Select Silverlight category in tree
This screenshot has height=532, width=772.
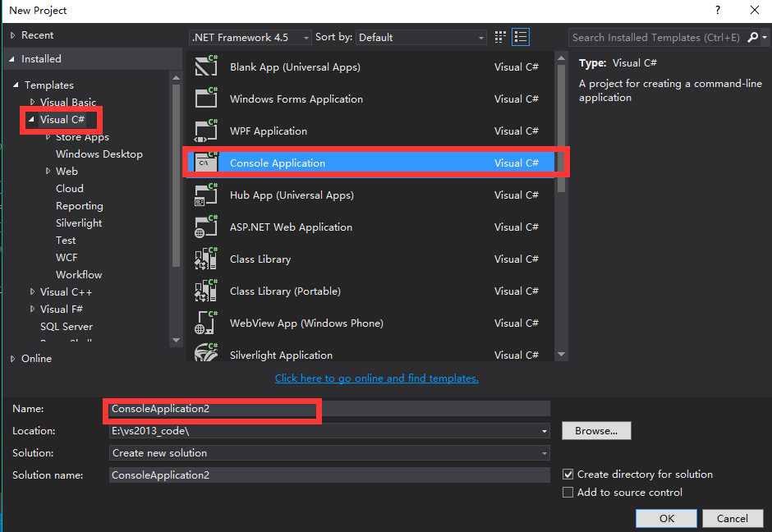79,223
